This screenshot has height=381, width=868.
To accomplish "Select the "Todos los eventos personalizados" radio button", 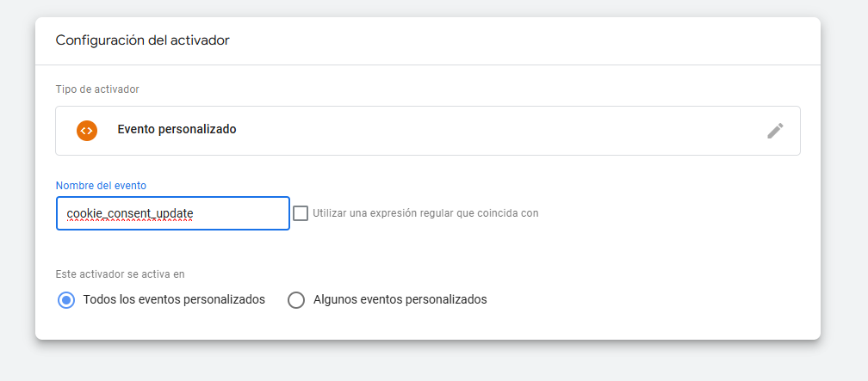I will (x=65, y=300).
